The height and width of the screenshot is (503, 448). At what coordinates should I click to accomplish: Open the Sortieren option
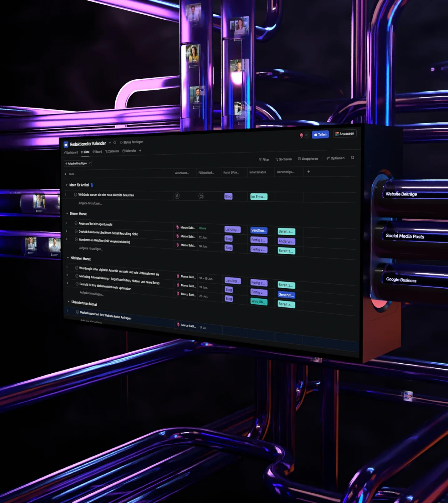tap(283, 159)
